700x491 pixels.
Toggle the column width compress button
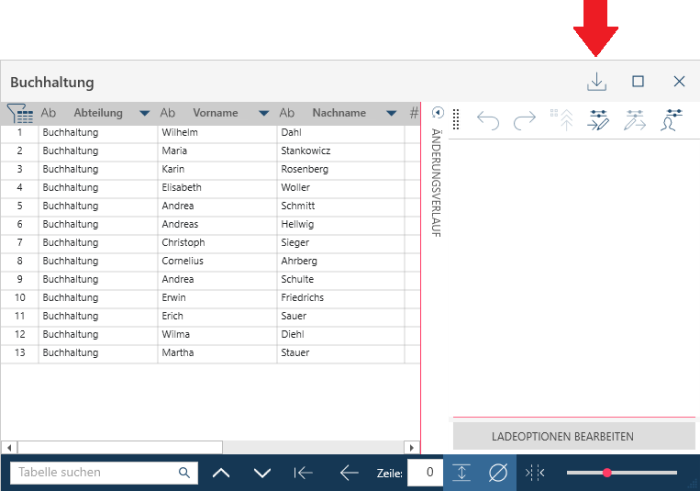tap(534, 472)
